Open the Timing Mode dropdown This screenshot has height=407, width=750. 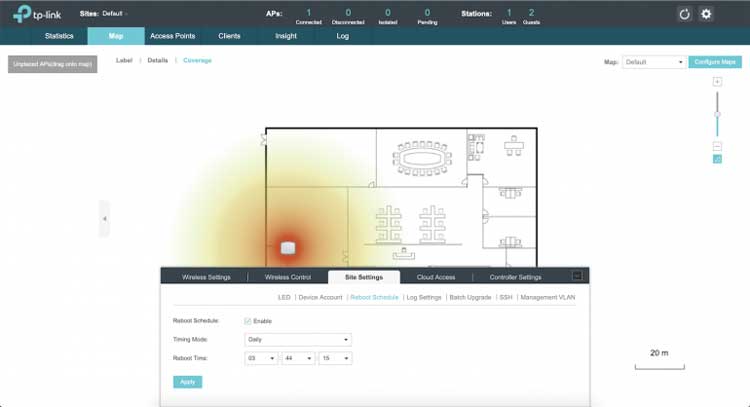298,340
